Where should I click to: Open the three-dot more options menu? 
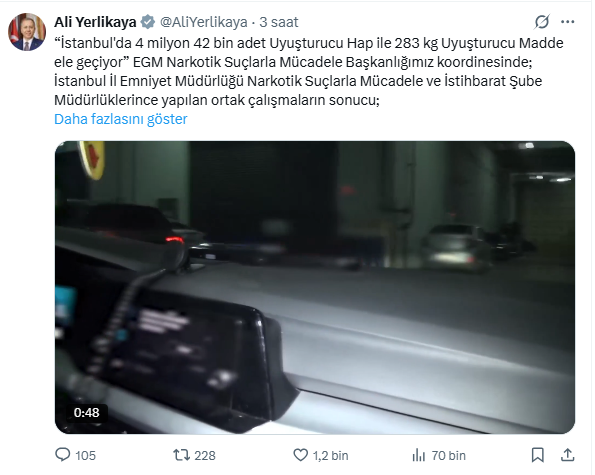[567, 22]
